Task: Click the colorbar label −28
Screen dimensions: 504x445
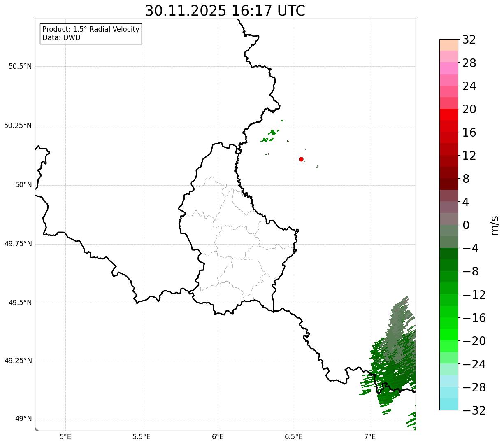Action: tap(474, 388)
